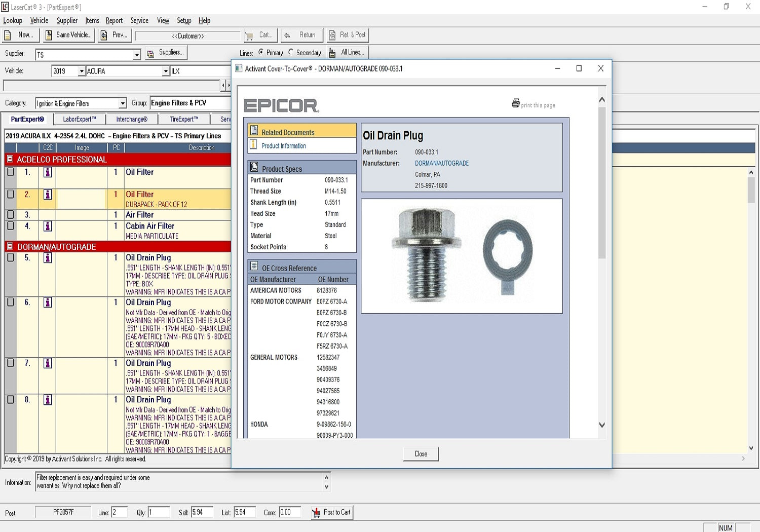Expand the Category dropdown
Image resolution: width=760 pixels, height=532 pixels.
pos(122,103)
